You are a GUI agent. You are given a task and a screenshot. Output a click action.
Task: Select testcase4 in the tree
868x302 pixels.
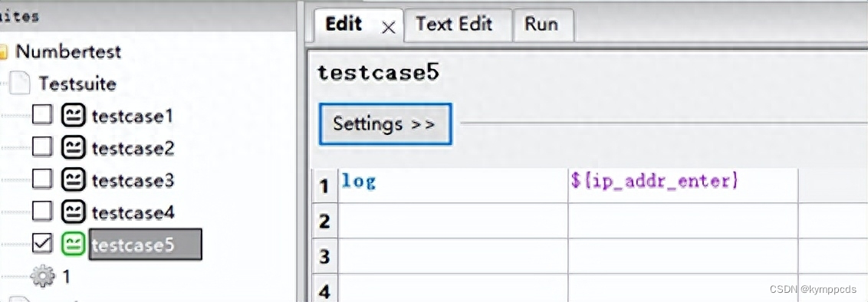tap(133, 212)
